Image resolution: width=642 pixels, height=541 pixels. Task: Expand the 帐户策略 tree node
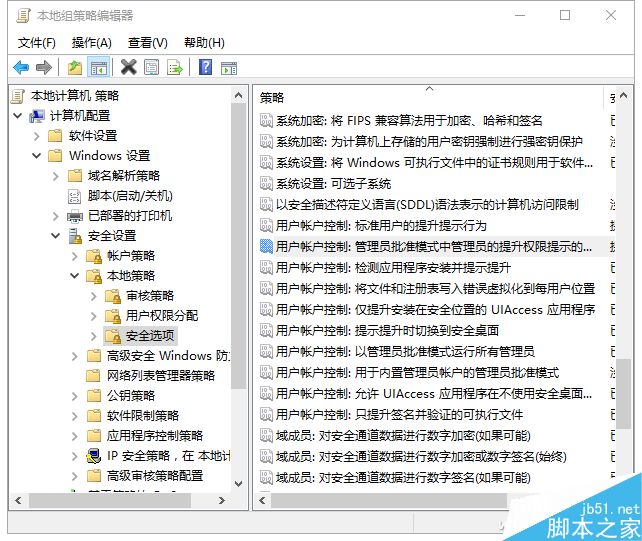[74, 256]
